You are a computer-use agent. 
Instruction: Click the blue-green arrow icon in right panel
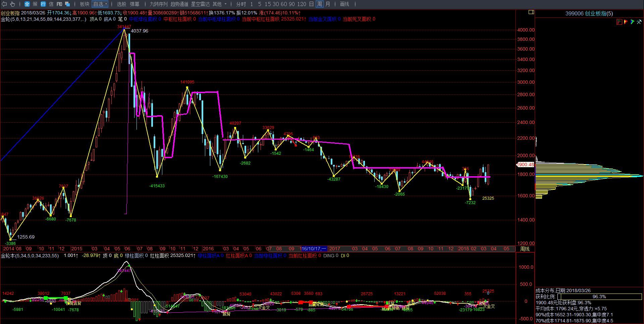[633, 22]
